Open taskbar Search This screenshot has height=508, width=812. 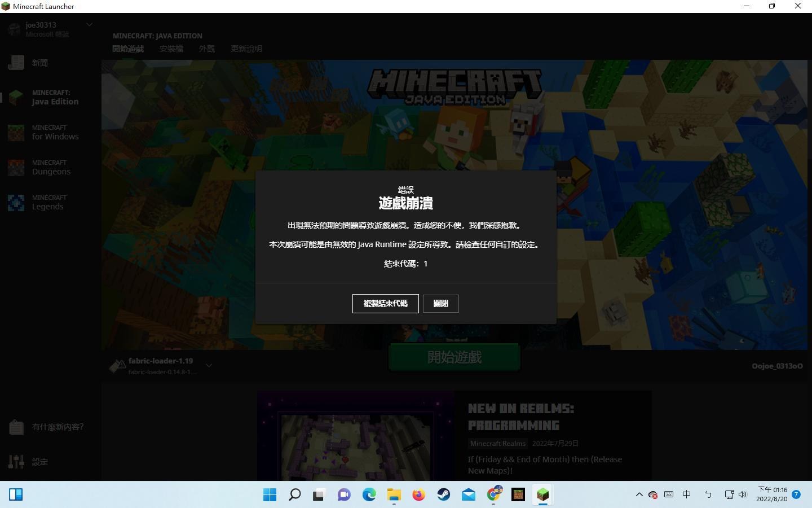[x=294, y=495]
